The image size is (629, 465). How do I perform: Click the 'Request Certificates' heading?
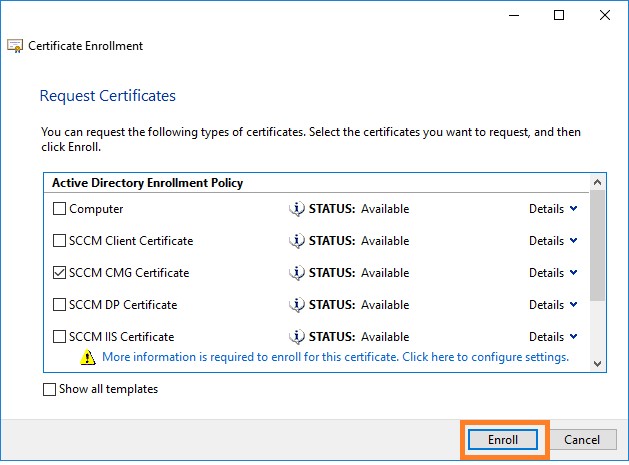coord(108,96)
